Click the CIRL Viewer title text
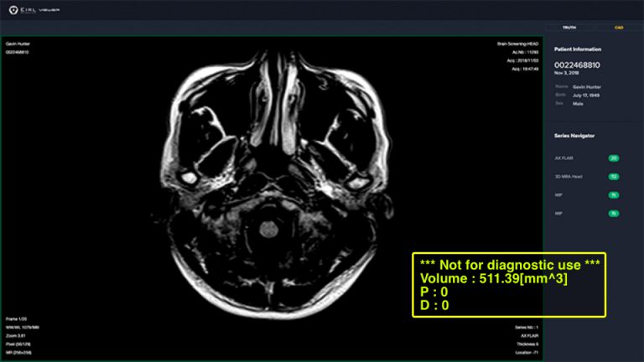 (40, 10)
